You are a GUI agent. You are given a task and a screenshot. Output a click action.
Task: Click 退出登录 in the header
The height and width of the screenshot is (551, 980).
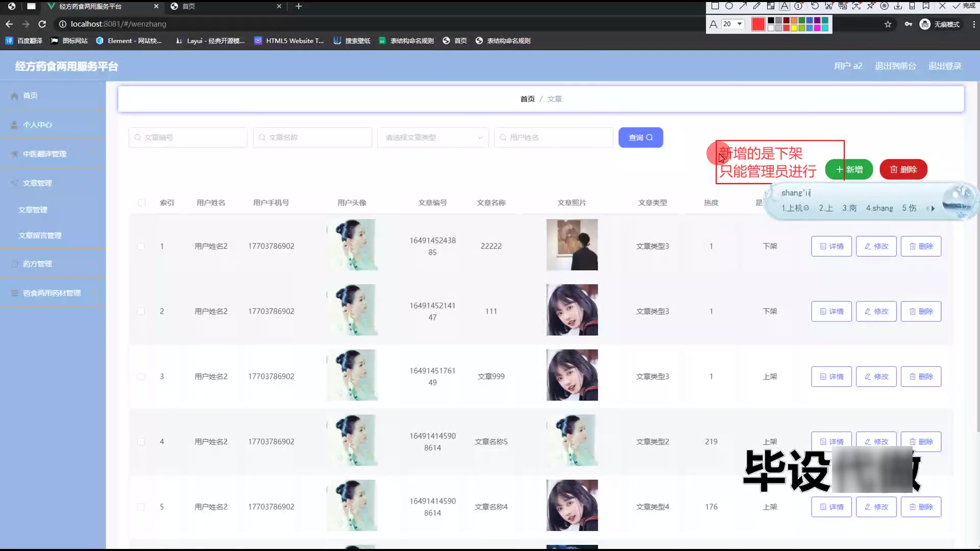[945, 66]
